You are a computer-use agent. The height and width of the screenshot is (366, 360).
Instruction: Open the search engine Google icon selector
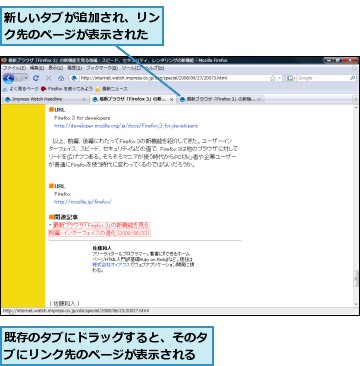click(x=290, y=78)
